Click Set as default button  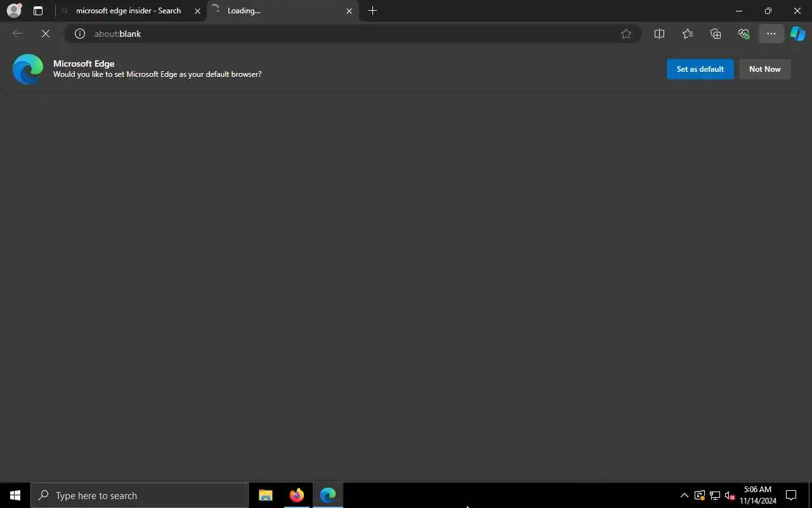click(x=700, y=69)
